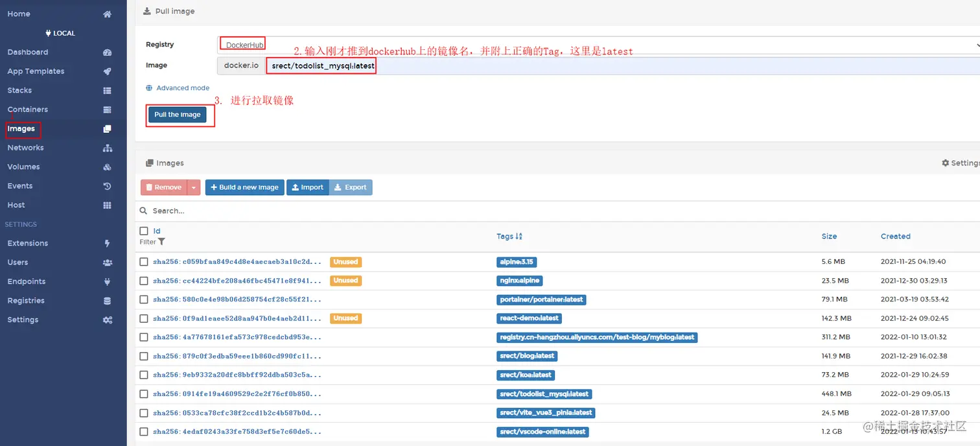Click the srect/vscode-online:latest tag
The image size is (980, 446).
point(543,432)
